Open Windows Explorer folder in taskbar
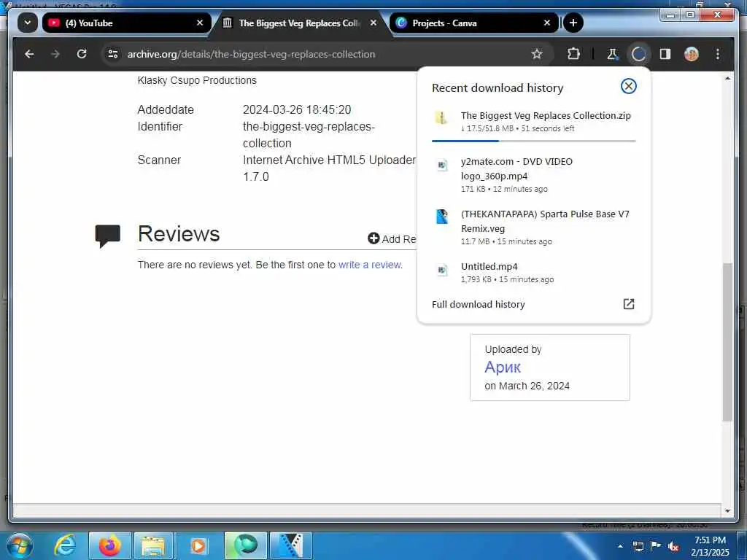Screen dimensions: 747x560 [152, 545]
